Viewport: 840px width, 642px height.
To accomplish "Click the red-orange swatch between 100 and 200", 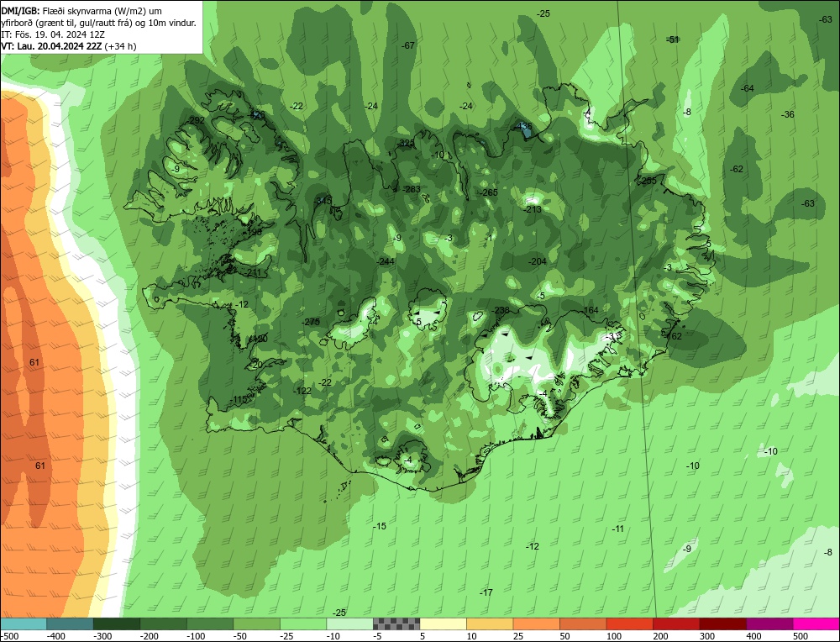I will [629, 624].
